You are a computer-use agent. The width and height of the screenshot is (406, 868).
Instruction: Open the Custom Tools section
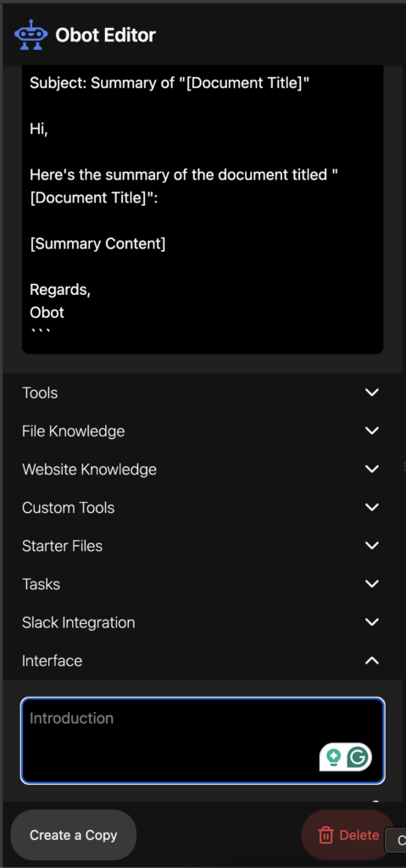[x=203, y=508]
